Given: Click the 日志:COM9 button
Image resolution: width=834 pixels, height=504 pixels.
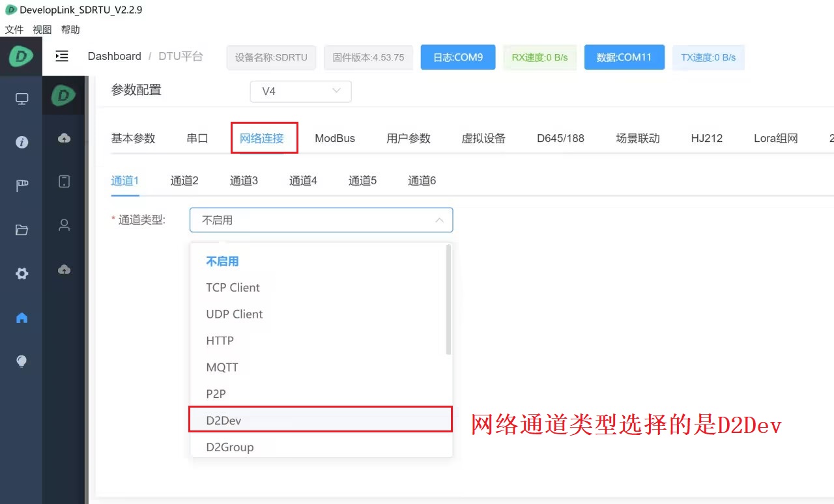Looking at the screenshot, I should pyautogui.click(x=458, y=57).
